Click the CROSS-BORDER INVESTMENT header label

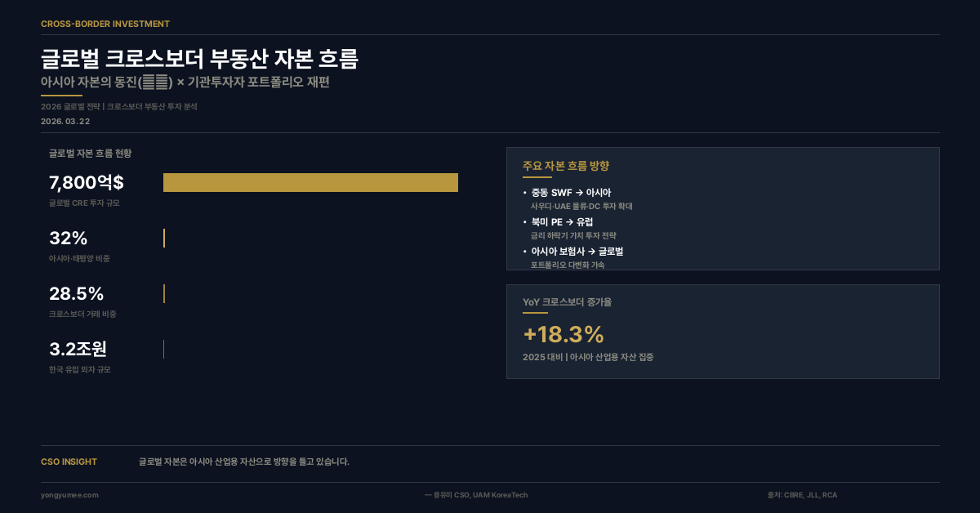pyautogui.click(x=105, y=24)
